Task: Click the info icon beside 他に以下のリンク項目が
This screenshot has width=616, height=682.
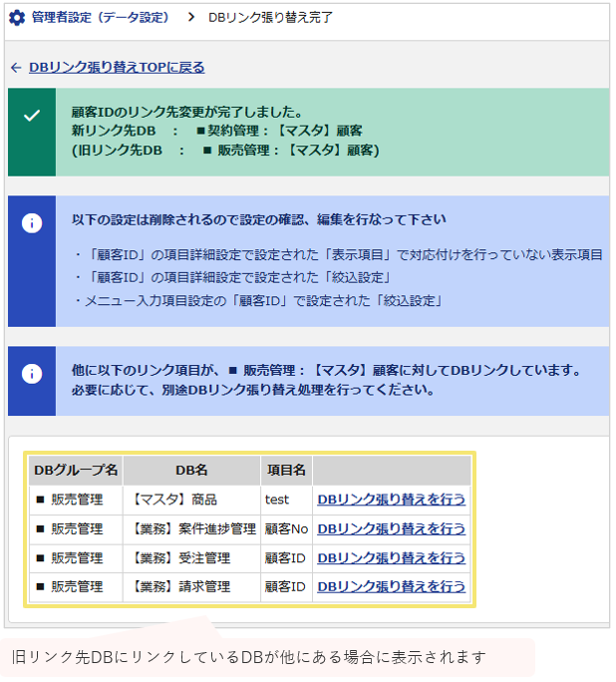Action: point(32,374)
